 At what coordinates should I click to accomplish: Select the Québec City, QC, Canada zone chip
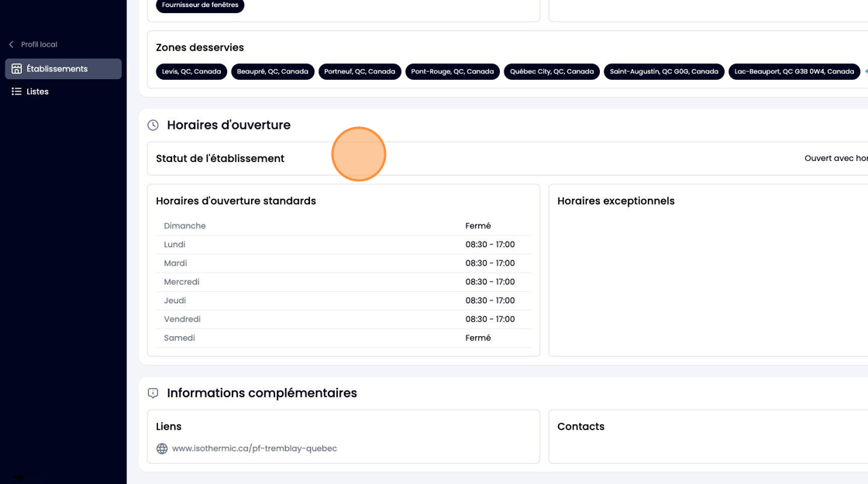(x=551, y=71)
